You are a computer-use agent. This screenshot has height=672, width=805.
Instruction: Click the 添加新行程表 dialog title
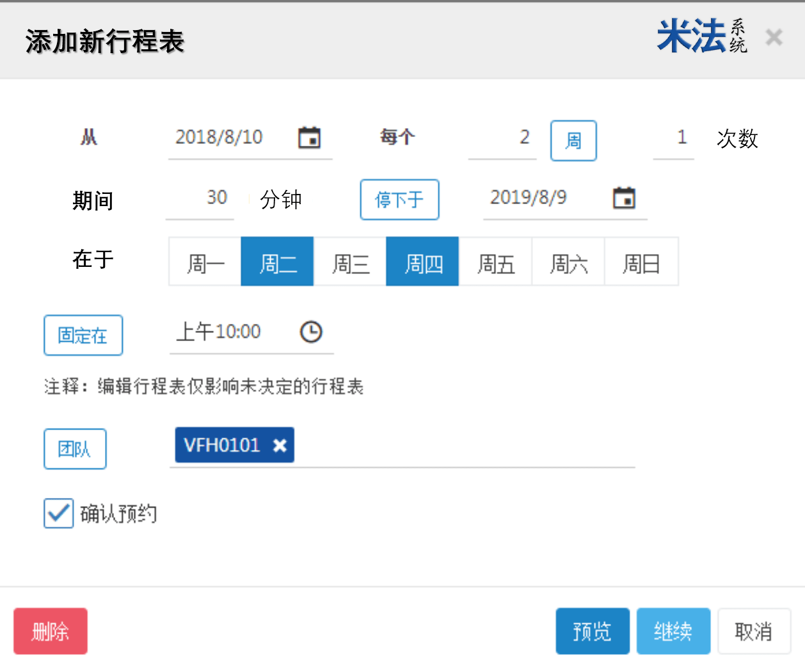105,42
